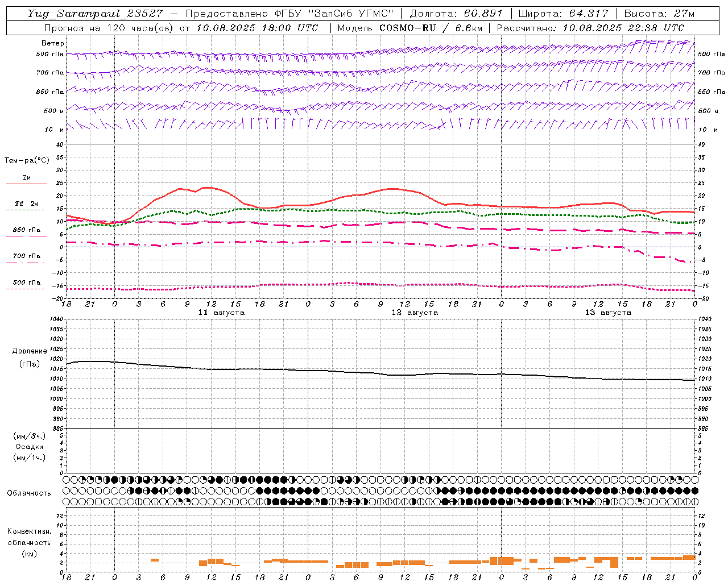Click the black pressure curve line
This screenshot has width=728, height=582.
(381, 373)
